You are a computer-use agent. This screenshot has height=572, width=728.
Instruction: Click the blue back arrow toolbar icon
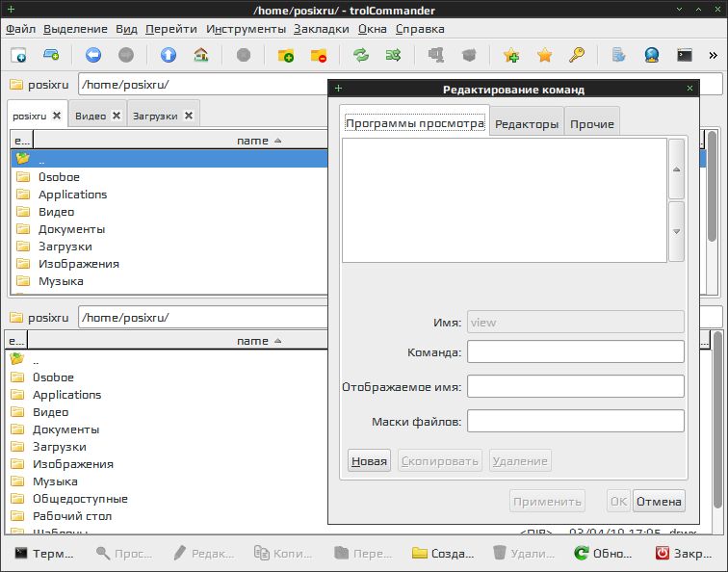93,55
